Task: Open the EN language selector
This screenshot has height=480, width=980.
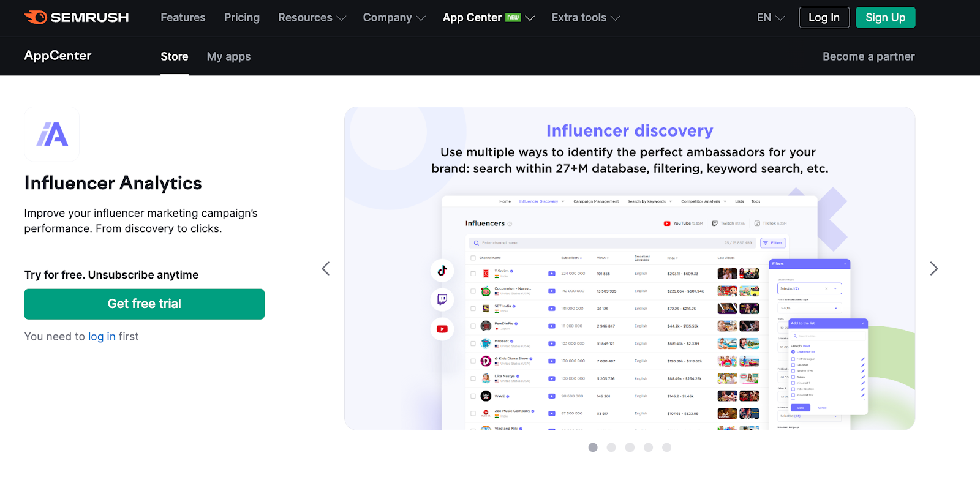Action: pyautogui.click(x=771, y=18)
